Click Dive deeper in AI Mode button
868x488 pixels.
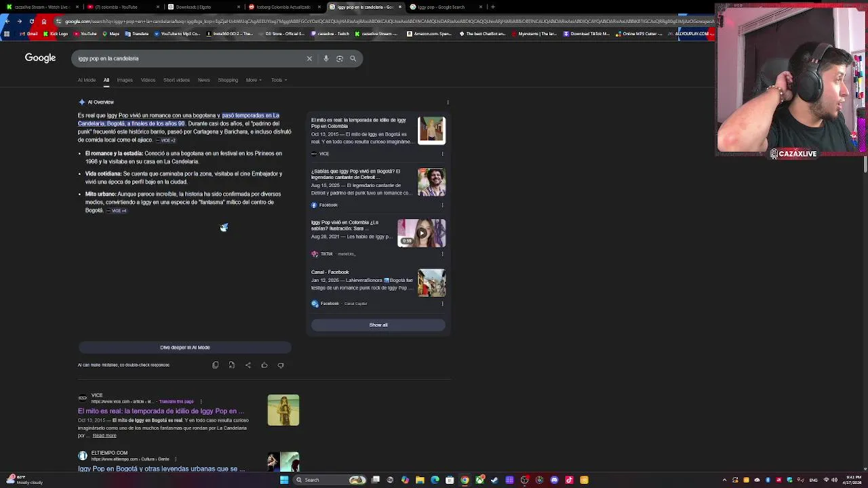pos(184,348)
